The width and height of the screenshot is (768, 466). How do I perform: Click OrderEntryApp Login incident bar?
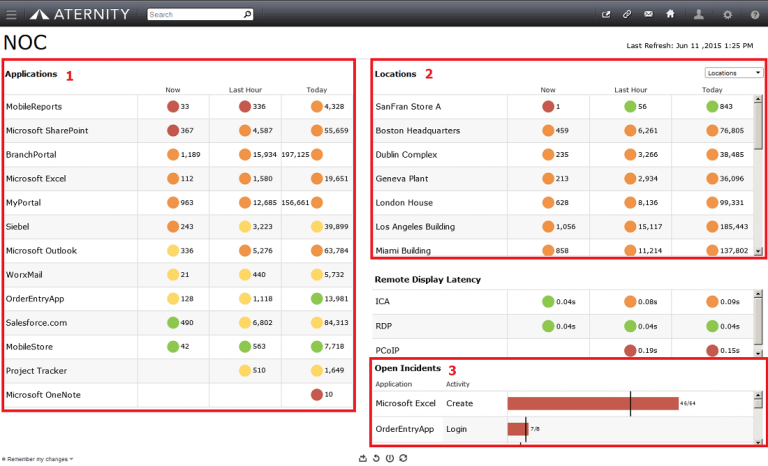pos(518,429)
